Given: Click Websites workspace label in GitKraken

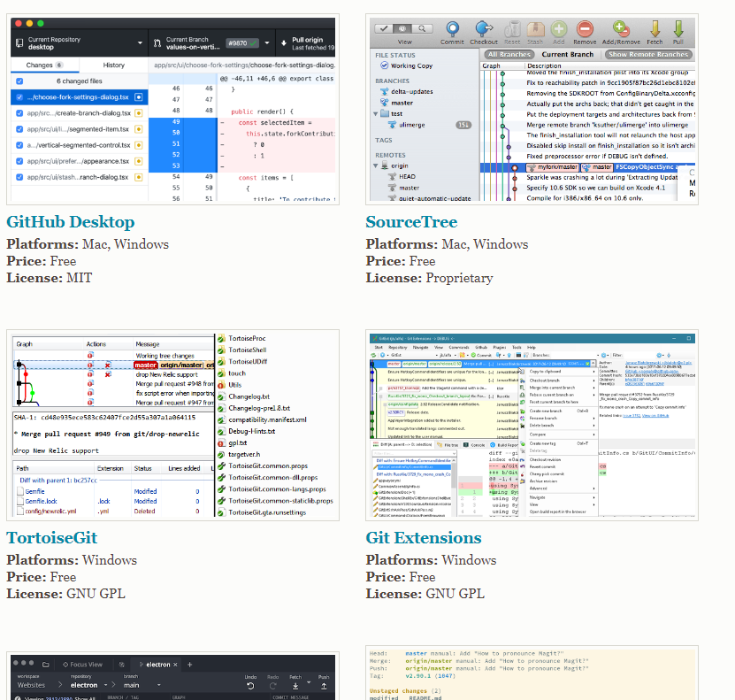Looking at the screenshot, I should point(31,685).
